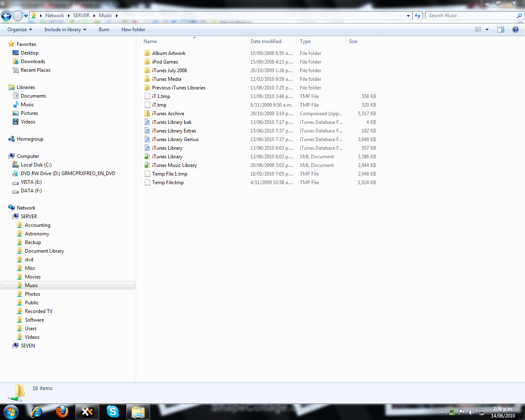This screenshot has width=525, height=420.
Task: Open the Organize menu
Action: coord(20,30)
